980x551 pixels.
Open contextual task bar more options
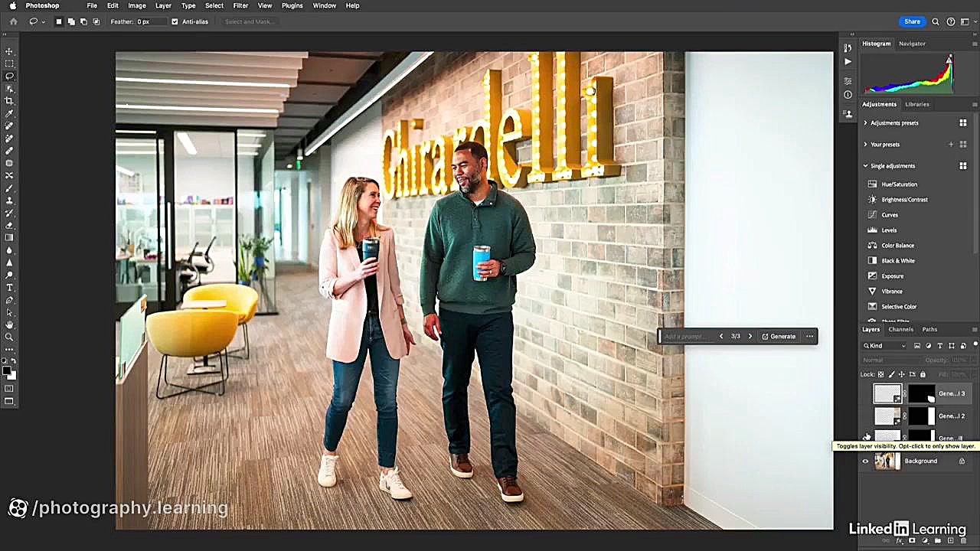809,336
